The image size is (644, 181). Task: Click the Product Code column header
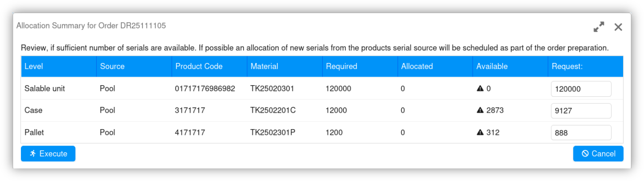pos(199,66)
